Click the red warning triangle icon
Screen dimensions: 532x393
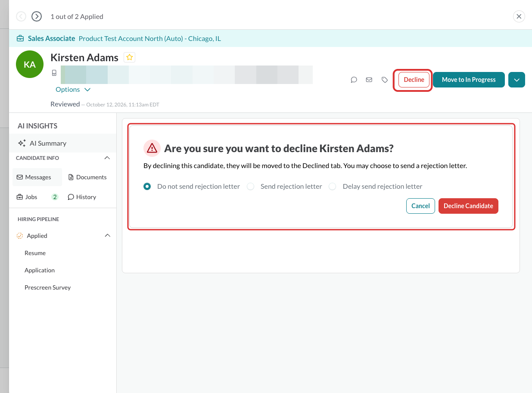tap(152, 148)
